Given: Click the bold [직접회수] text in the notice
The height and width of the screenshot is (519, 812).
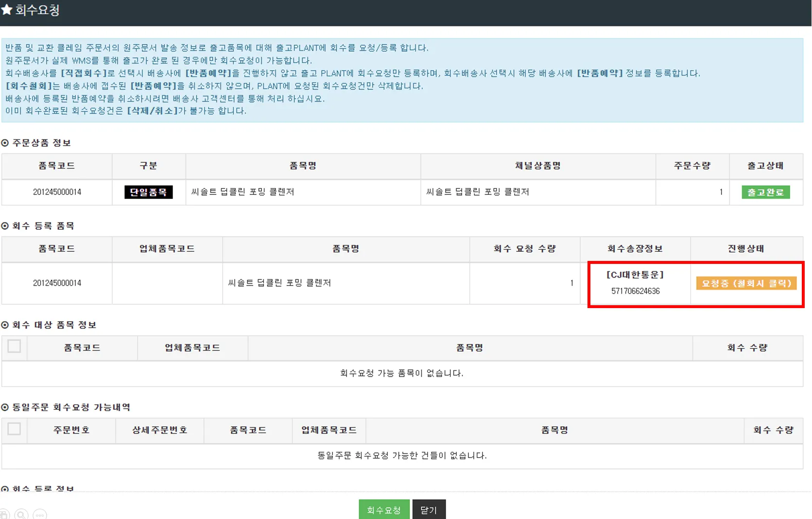Looking at the screenshot, I should click(x=84, y=73).
